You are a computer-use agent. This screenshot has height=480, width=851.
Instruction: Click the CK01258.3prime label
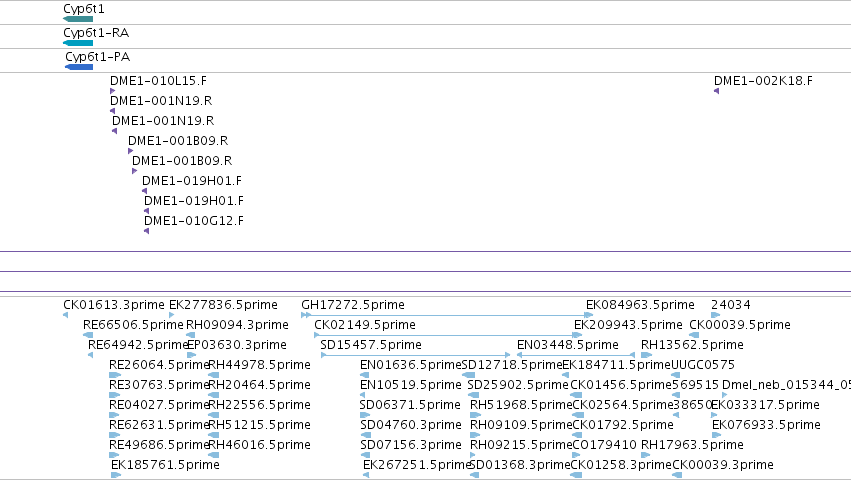click(621, 465)
